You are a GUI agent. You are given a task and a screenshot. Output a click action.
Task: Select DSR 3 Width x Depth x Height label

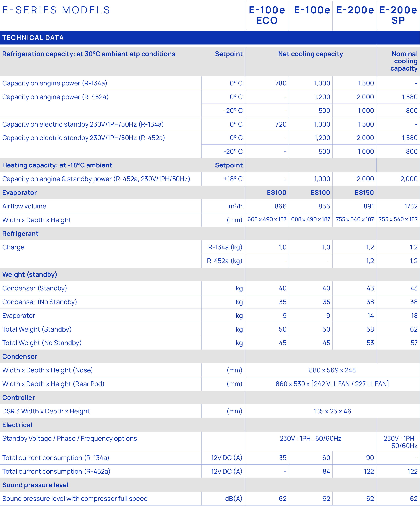pos(46,411)
